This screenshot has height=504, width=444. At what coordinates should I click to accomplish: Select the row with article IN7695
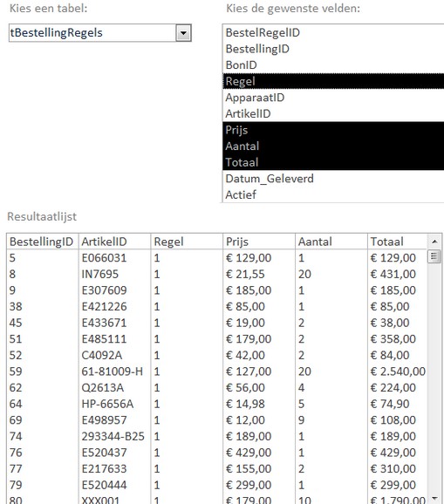coord(217,274)
